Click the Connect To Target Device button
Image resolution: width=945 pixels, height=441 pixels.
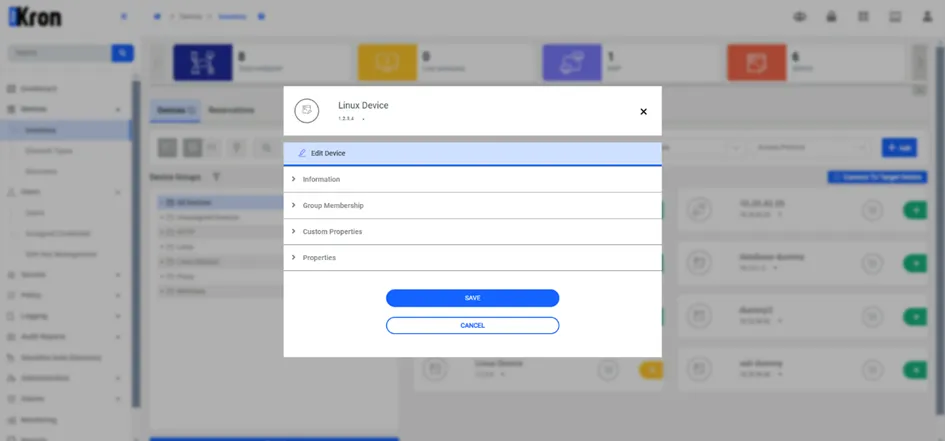tap(878, 177)
